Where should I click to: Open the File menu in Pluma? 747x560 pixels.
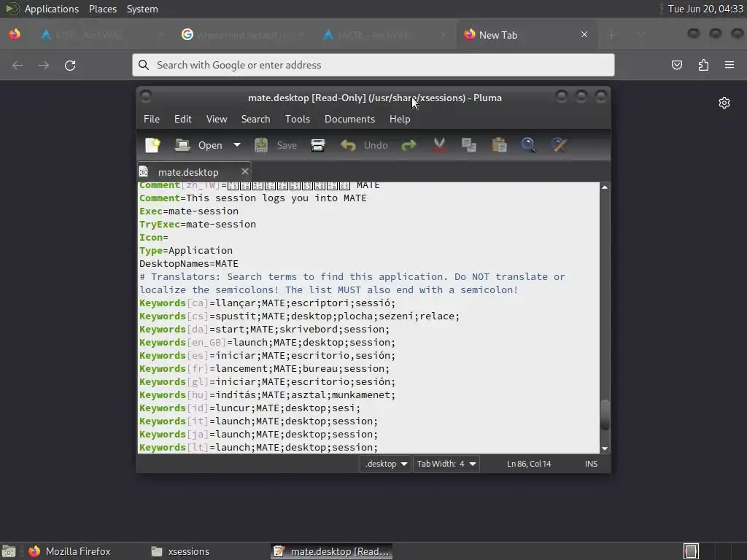152,119
